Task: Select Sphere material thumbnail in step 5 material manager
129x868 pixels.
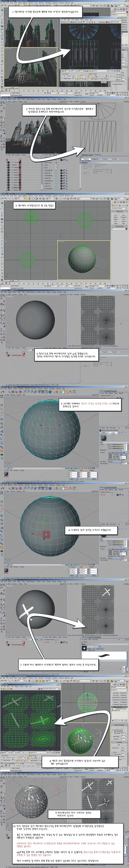Action: tap(6, 474)
